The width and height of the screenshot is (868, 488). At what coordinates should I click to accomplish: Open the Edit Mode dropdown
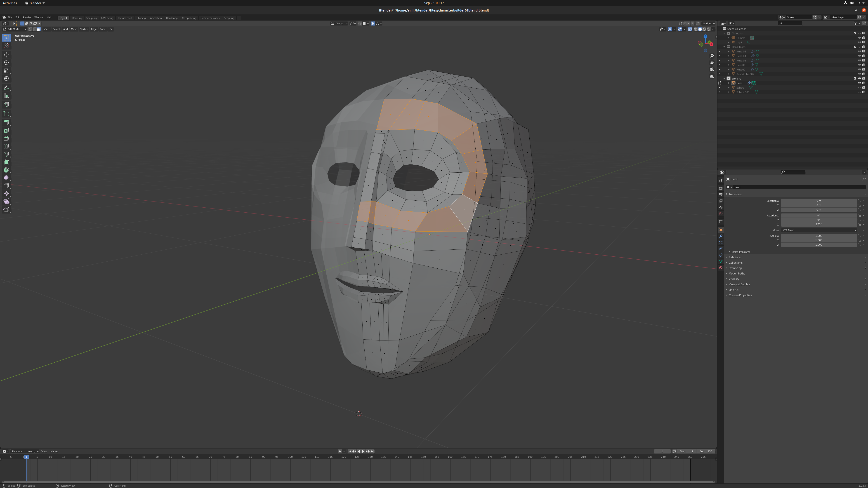pos(14,29)
